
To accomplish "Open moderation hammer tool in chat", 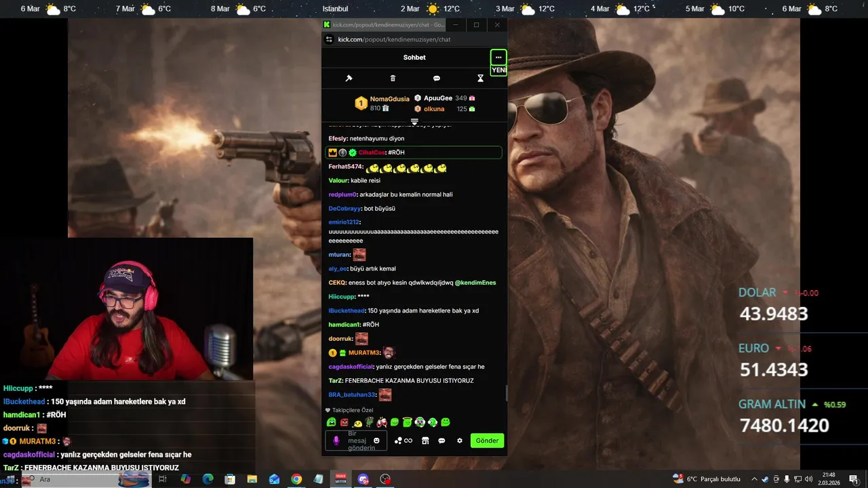I will 349,79.
